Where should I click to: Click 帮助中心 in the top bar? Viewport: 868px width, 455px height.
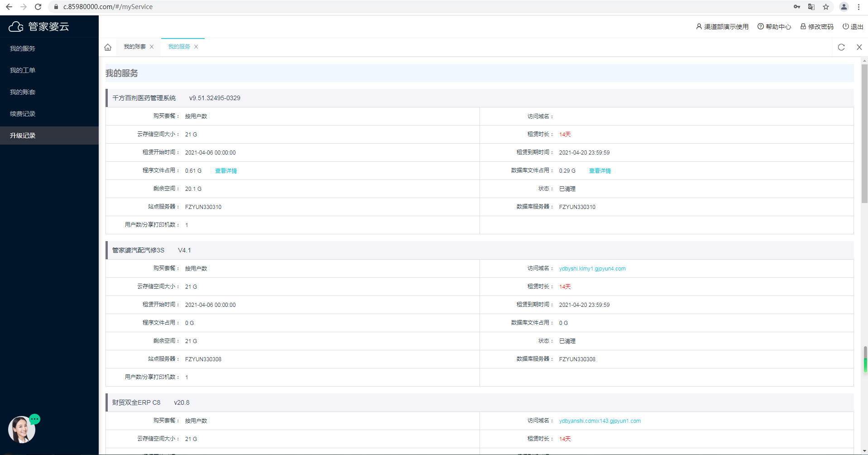774,27
